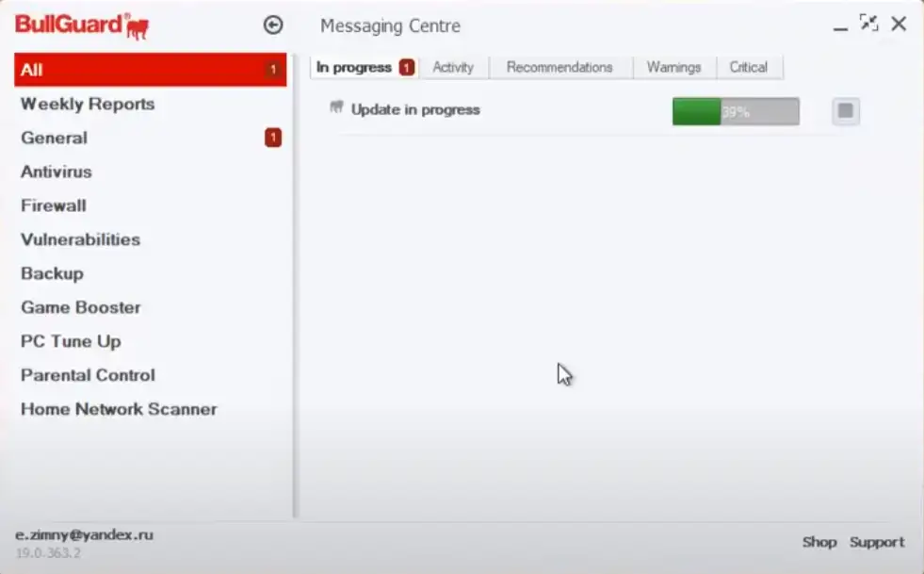Switch to the Activity tab
The height and width of the screenshot is (574, 924).
pyautogui.click(x=453, y=67)
